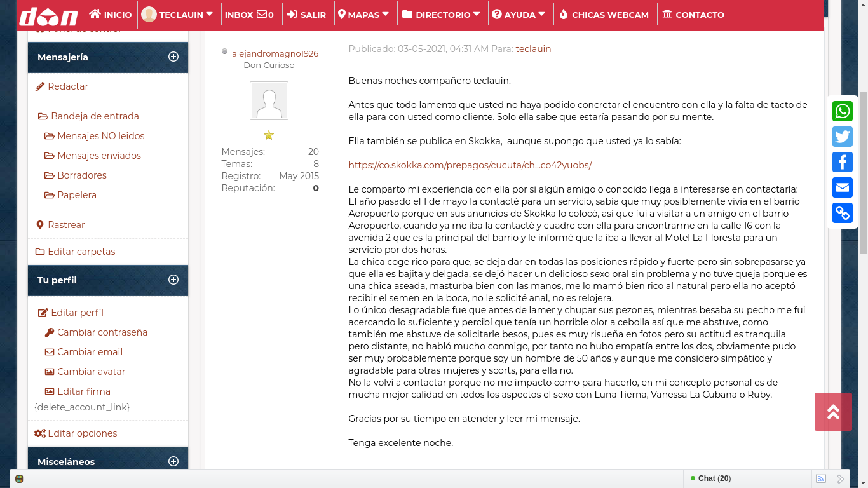This screenshot has height=488, width=868.
Task: Open the Mapas dropdown menu
Action: pos(363,15)
